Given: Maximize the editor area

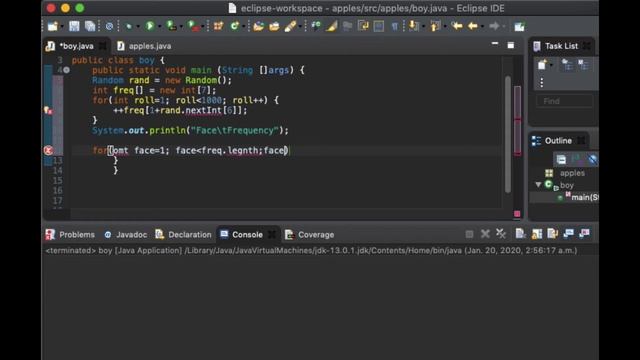Looking at the screenshot, I should pos(511,45).
